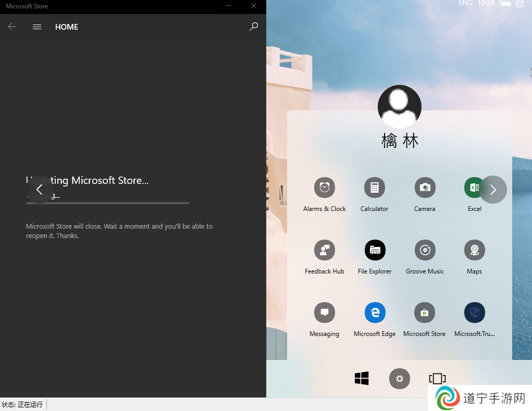Viewport: 532px width, 411px height.
Task: Open the Maps app
Action: click(x=474, y=250)
